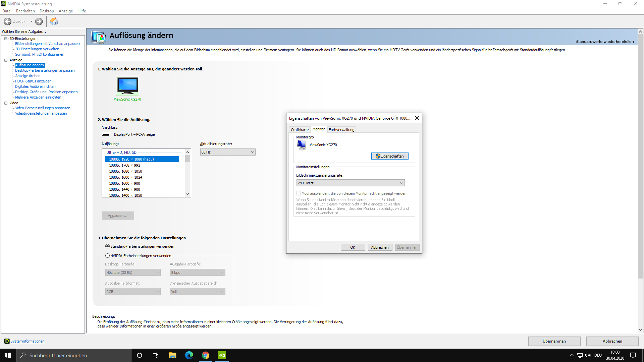Switch to the Grafikkarte tab
Image resolution: width=644 pixels, height=362 pixels.
click(300, 130)
